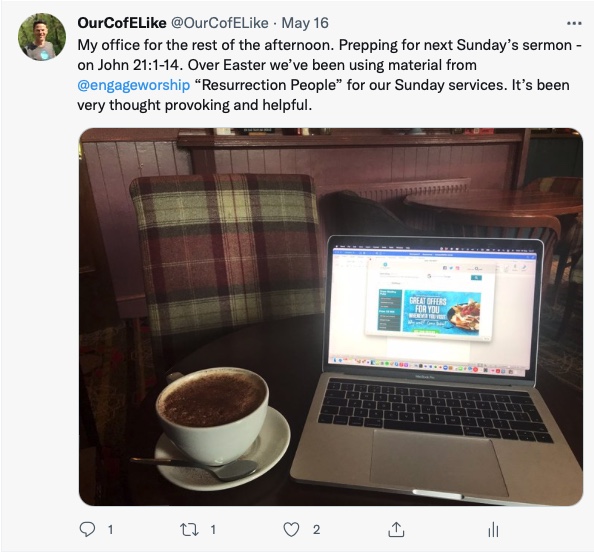Click the reply count number 1
This screenshot has height=552, width=594.
pos(110,530)
